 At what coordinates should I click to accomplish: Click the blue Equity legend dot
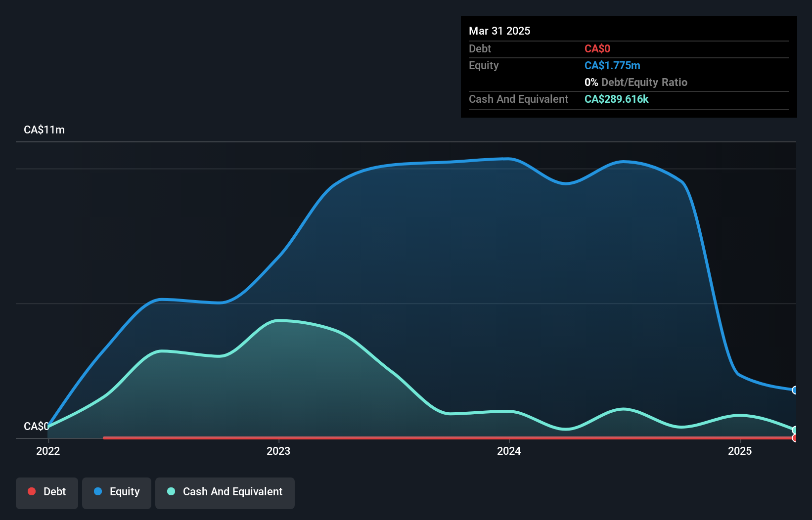point(98,491)
